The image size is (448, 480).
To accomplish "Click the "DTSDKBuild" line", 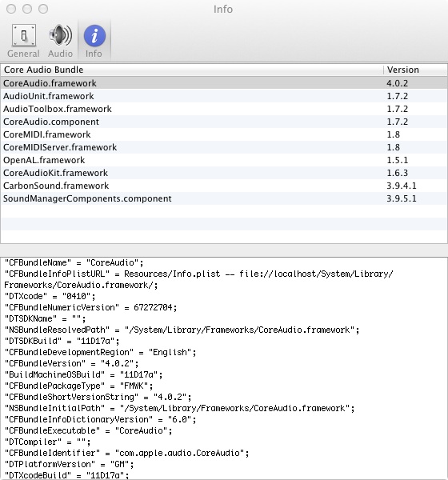I will click(62, 341).
